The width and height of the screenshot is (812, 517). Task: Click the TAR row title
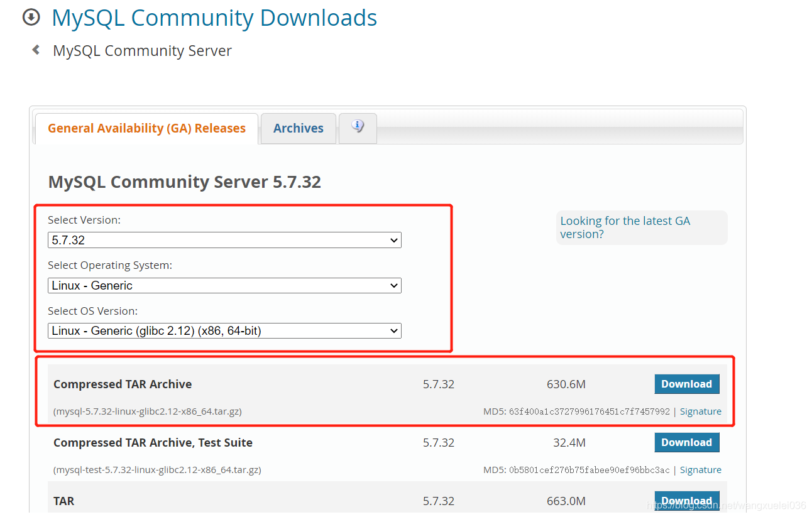point(63,501)
